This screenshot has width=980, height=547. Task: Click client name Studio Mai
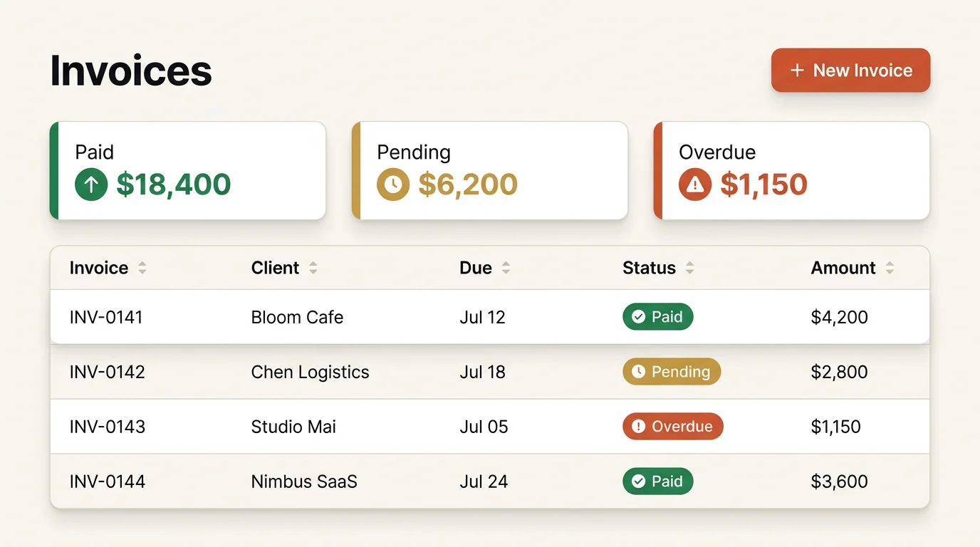click(293, 427)
